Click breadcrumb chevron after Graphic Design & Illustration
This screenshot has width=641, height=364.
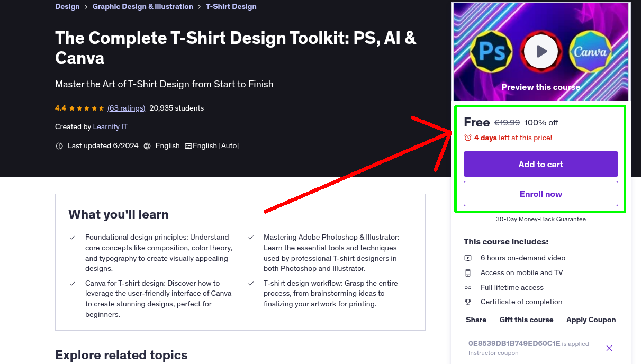pos(200,7)
